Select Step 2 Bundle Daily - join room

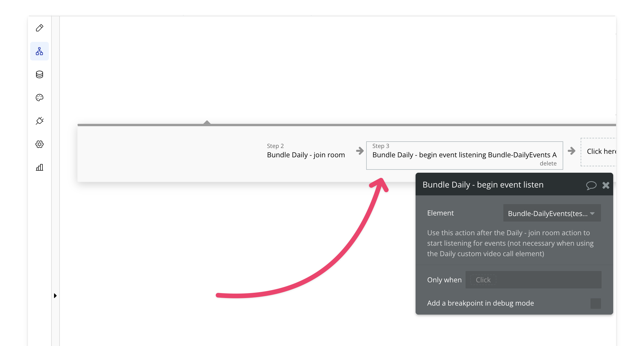tap(306, 151)
